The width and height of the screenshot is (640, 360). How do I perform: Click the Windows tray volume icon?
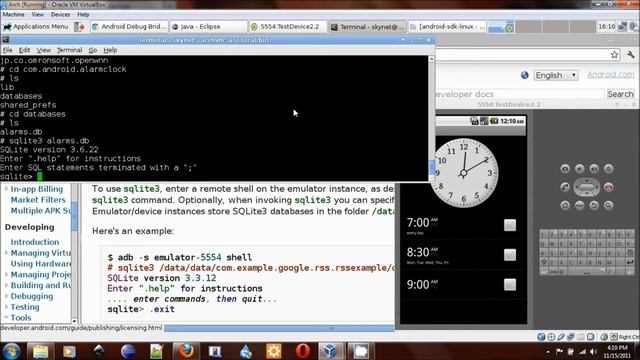tap(593, 351)
